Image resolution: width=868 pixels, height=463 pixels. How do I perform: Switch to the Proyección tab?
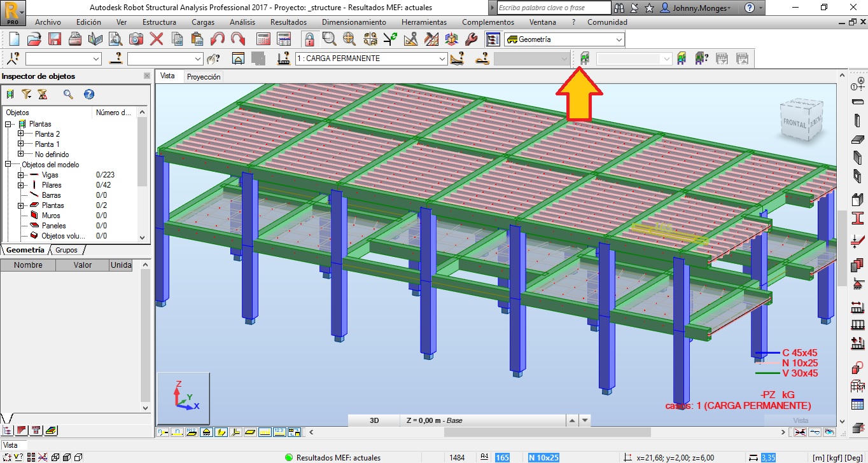click(203, 76)
